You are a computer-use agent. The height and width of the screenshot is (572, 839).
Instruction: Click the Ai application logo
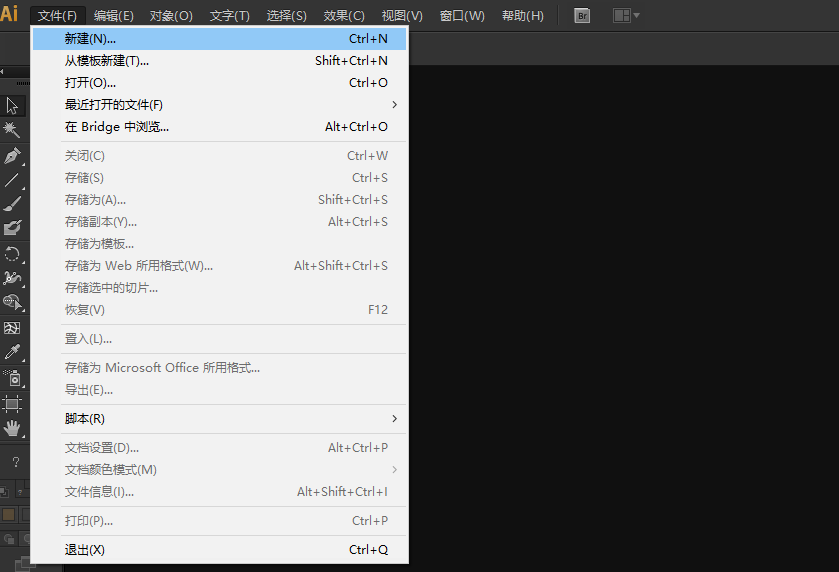[9, 13]
